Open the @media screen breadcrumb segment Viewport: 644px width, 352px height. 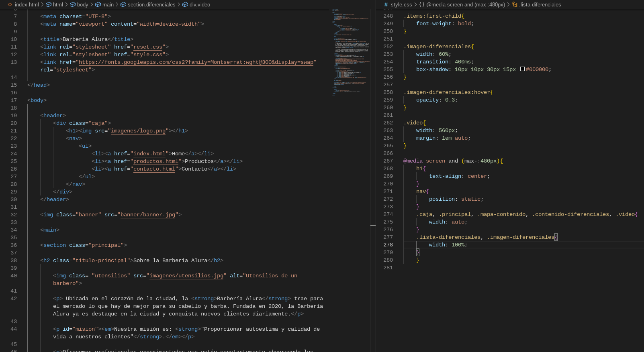tap(466, 5)
